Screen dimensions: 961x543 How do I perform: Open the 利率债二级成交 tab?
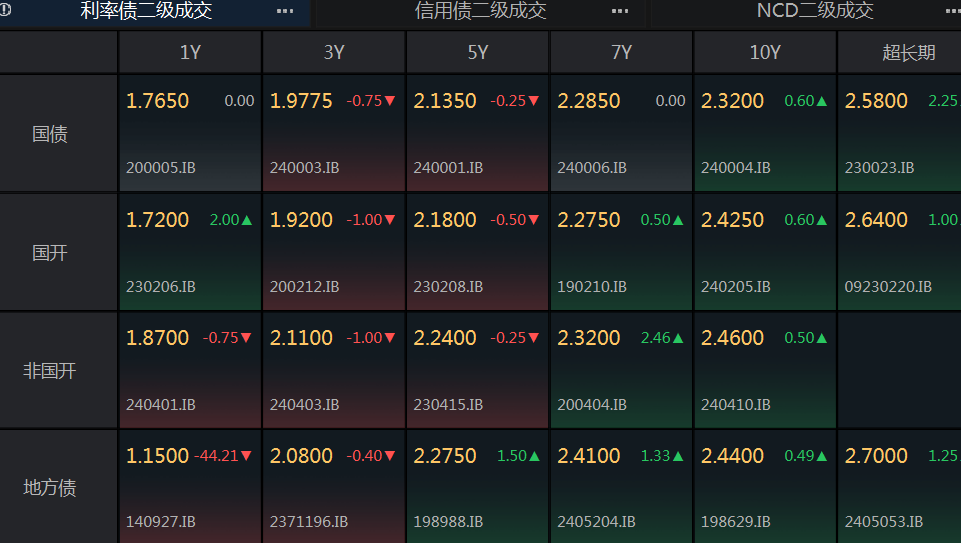[x=146, y=10]
